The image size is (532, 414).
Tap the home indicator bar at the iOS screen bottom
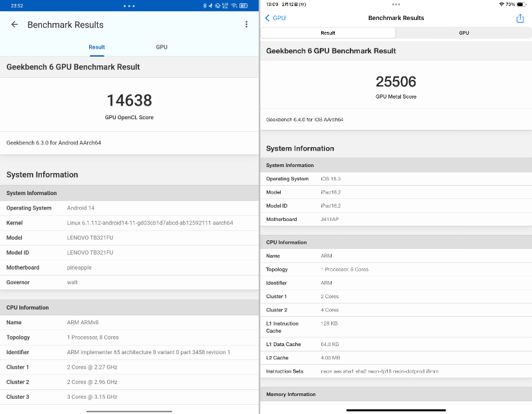pyautogui.click(x=396, y=411)
